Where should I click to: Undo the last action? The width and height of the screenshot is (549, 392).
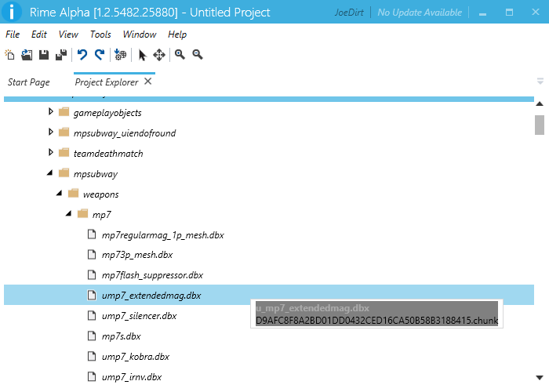(x=82, y=55)
